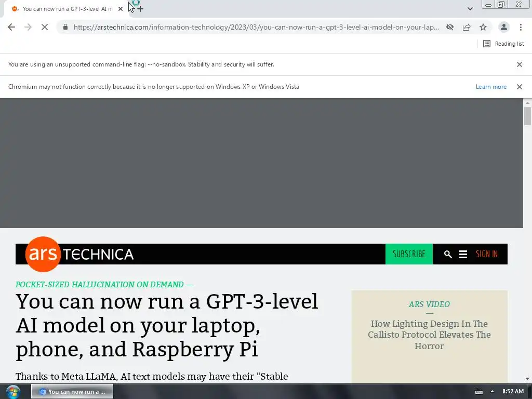The image size is (532, 399).
Task: Select Chromium taskbar button
Action: click(72, 392)
